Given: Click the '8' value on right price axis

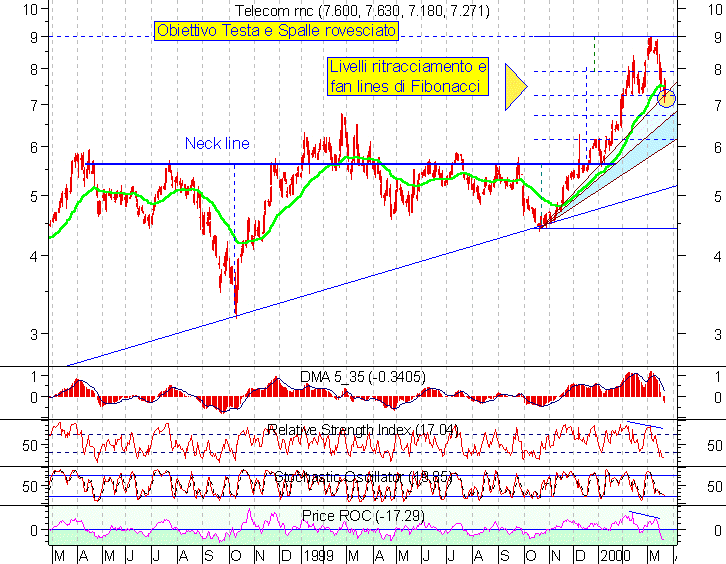Looking at the screenshot, I should coord(718,69).
